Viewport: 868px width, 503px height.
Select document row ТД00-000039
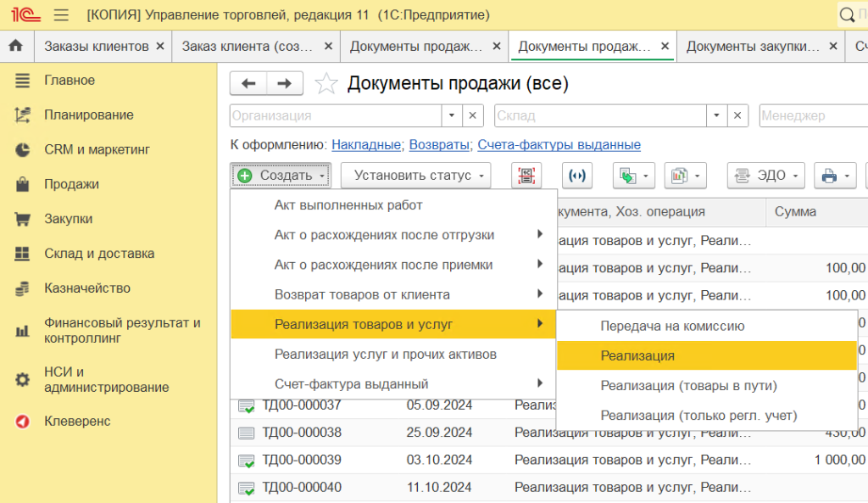(548, 460)
